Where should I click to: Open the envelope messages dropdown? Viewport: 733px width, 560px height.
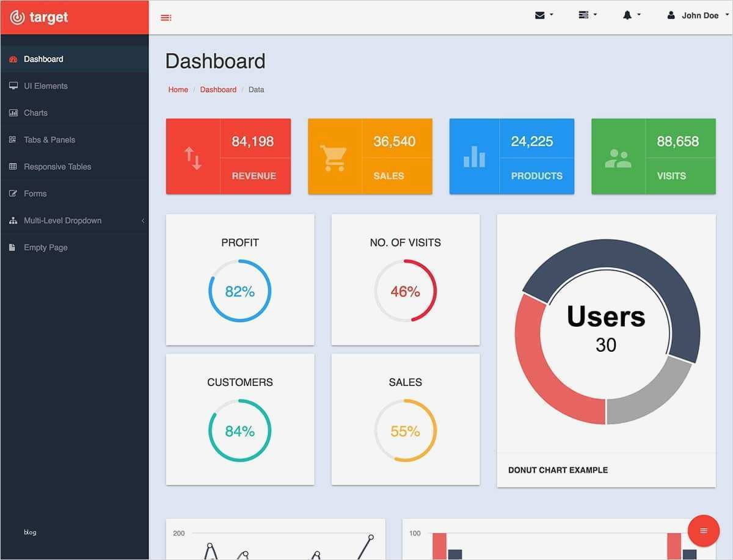pos(544,15)
